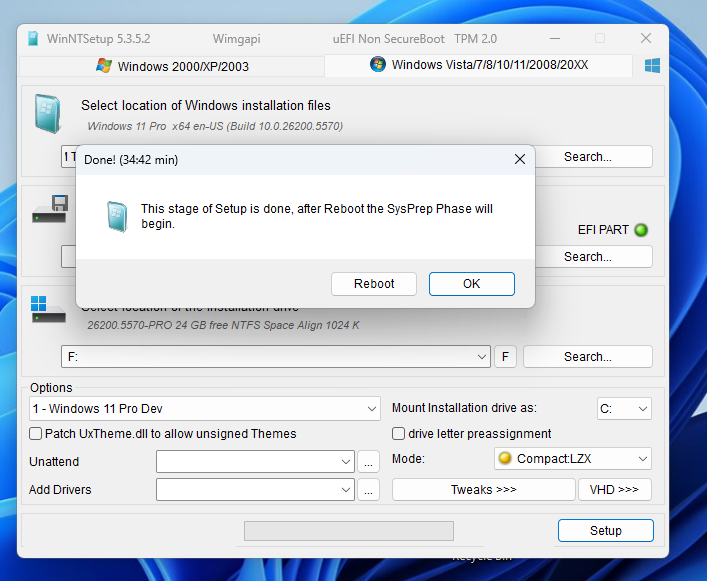Click the installation files box icon
The width and height of the screenshot is (707, 581).
(48, 114)
